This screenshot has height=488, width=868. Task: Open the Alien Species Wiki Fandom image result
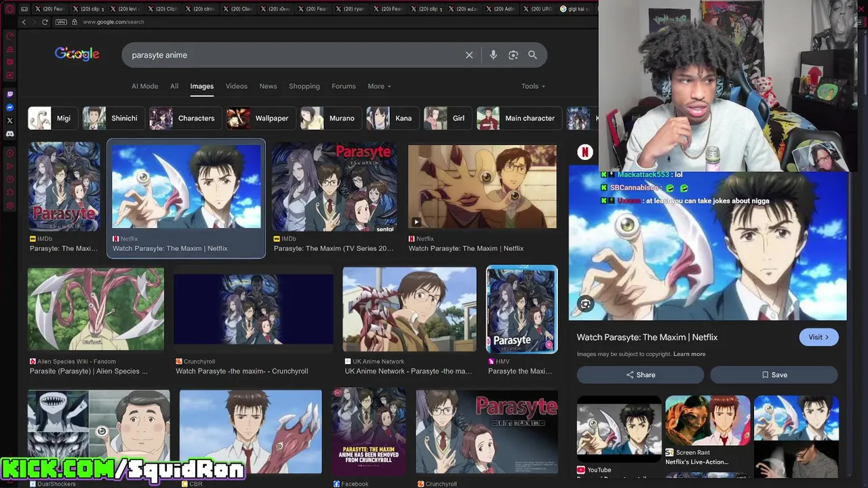[96, 309]
